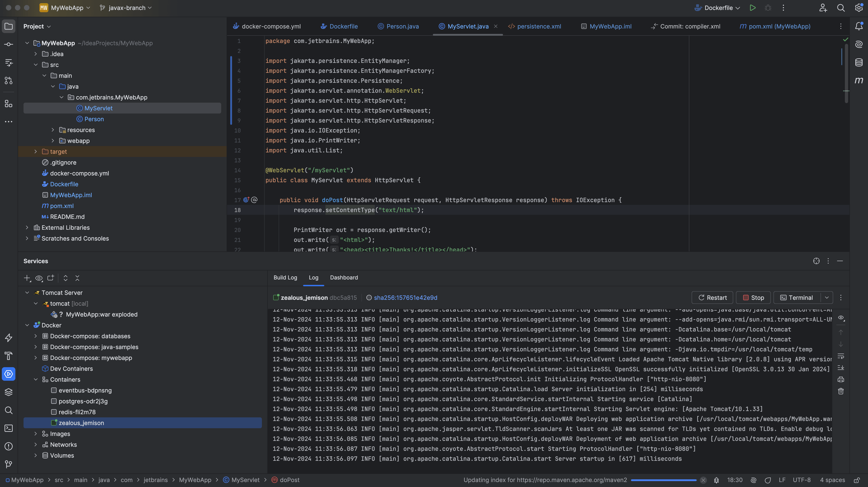Check the postgres-odr2j3g container checkbox
Image resolution: width=868 pixels, height=487 pixels.
(x=54, y=401)
